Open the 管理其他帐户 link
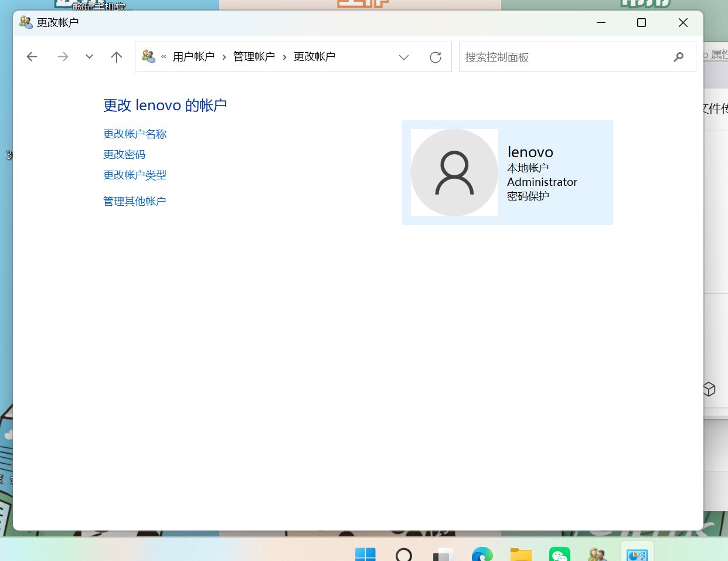Image resolution: width=728 pixels, height=561 pixels. pos(135,202)
